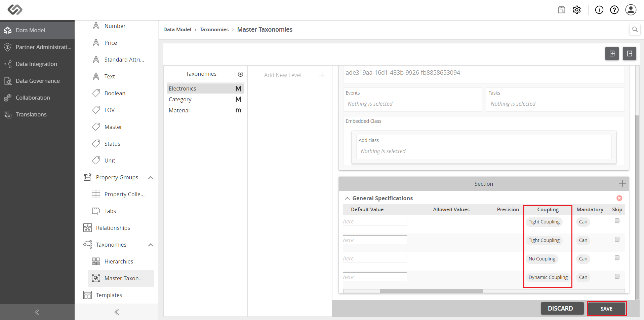Select the Text attribute type
The height and width of the screenshot is (320, 644).
[121, 76]
